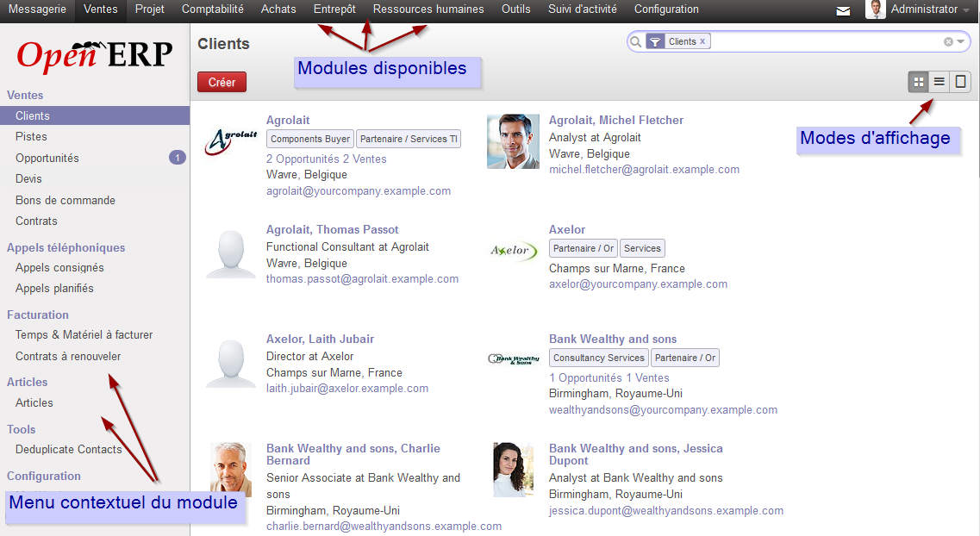Open the Ressources humaines menu
The image size is (980, 536).
click(x=428, y=9)
